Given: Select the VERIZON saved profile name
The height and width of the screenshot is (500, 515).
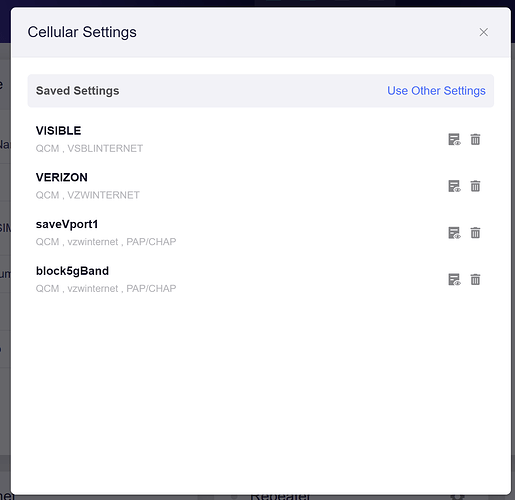Looking at the screenshot, I should [62, 177].
